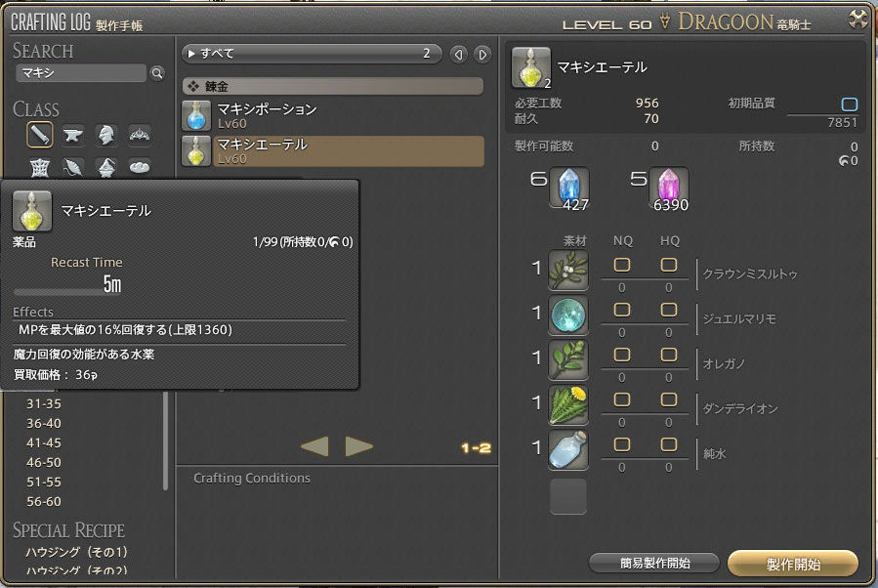The width and height of the screenshot is (878, 588).
Task: Click the Recast Time progress bar
Action: click(67, 292)
